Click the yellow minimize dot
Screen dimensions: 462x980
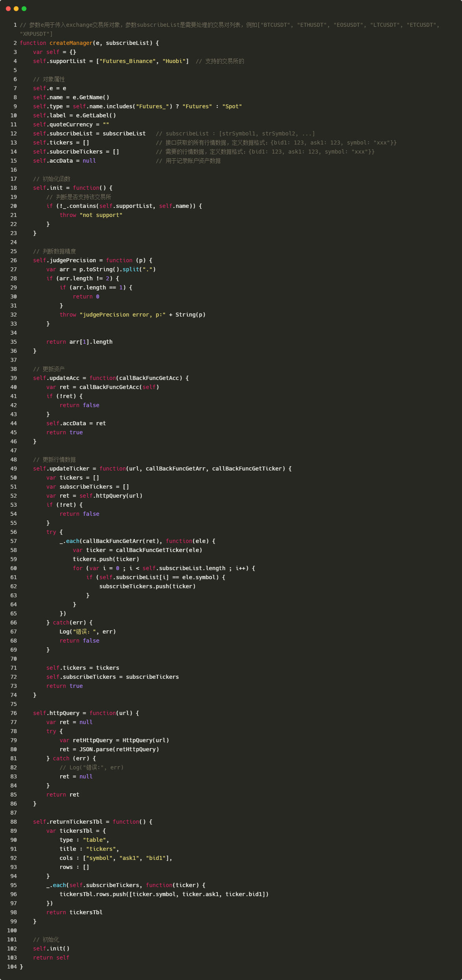tap(16, 9)
